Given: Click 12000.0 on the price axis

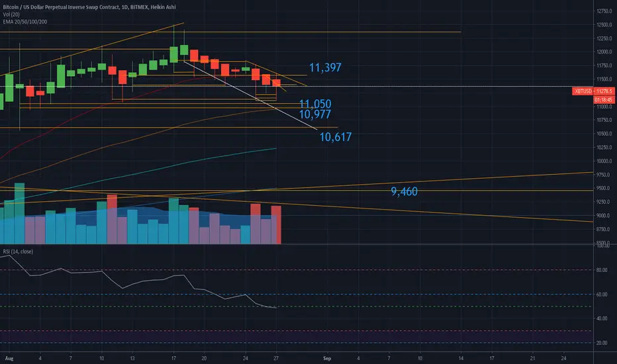Looking at the screenshot, I should tap(604, 52).
